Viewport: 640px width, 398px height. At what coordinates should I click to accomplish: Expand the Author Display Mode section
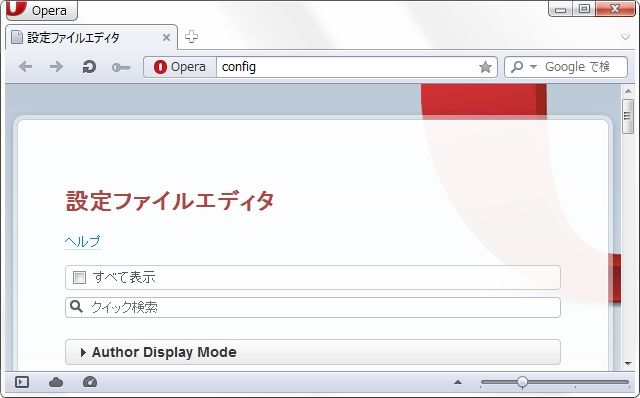coord(313,352)
